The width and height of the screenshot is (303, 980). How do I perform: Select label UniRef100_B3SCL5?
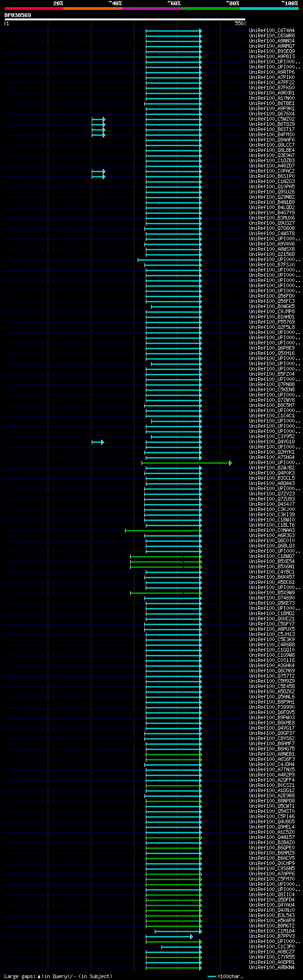(x=272, y=478)
